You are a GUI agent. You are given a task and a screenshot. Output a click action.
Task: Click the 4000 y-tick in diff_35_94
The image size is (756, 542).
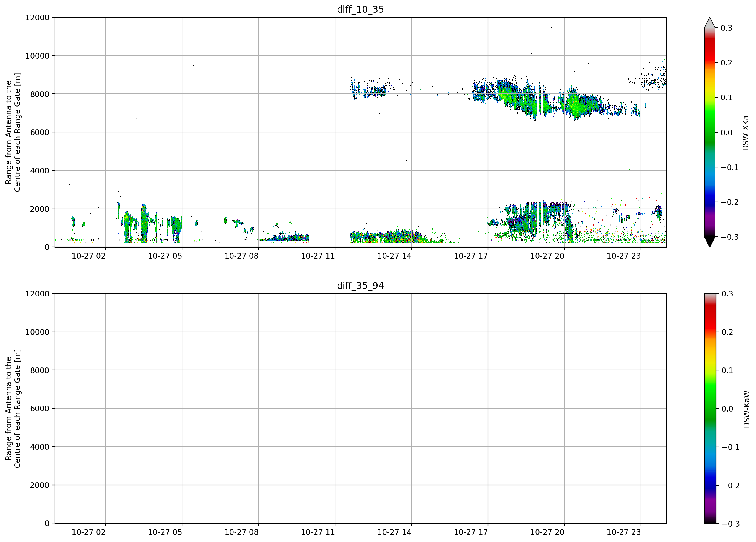click(40, 447)
